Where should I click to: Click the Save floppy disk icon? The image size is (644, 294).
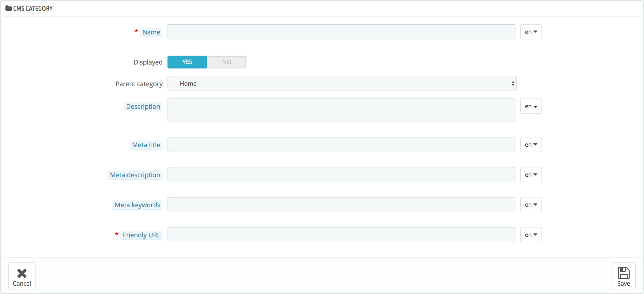pos(623,273)
